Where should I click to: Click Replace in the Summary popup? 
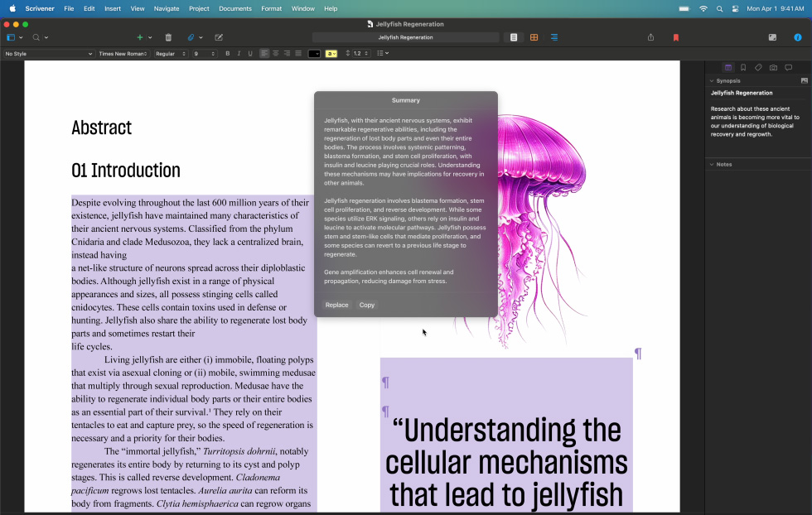[x=336, y=305]
